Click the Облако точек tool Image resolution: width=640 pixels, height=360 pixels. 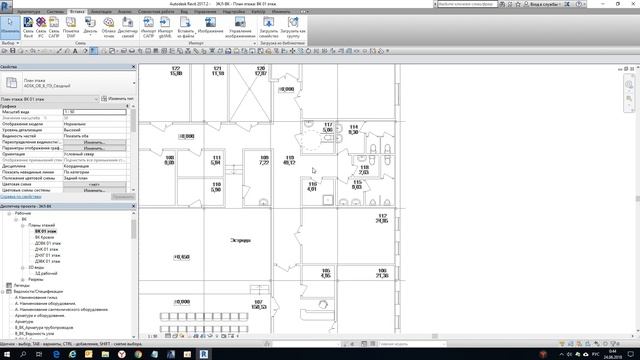click(x=109, y=27)
